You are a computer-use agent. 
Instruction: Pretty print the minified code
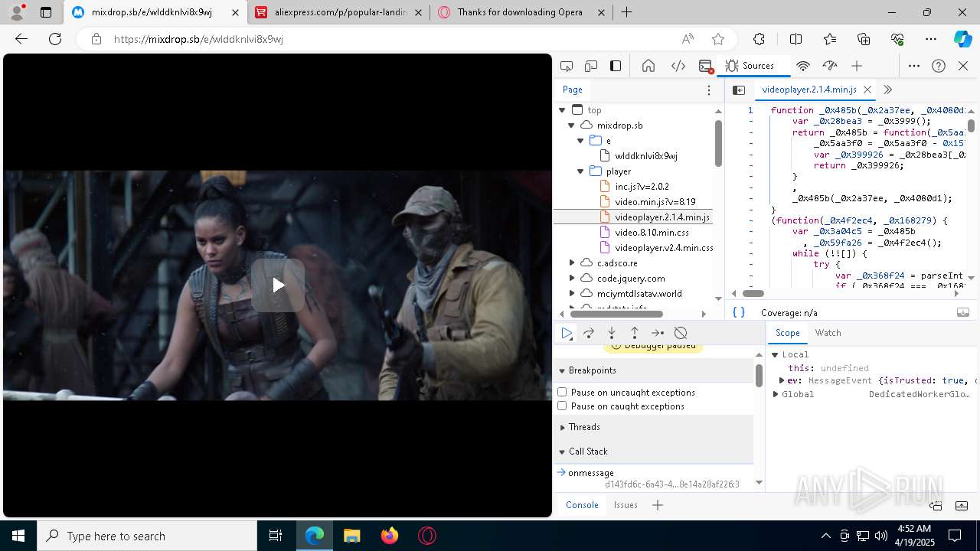[x=739, y=312]
